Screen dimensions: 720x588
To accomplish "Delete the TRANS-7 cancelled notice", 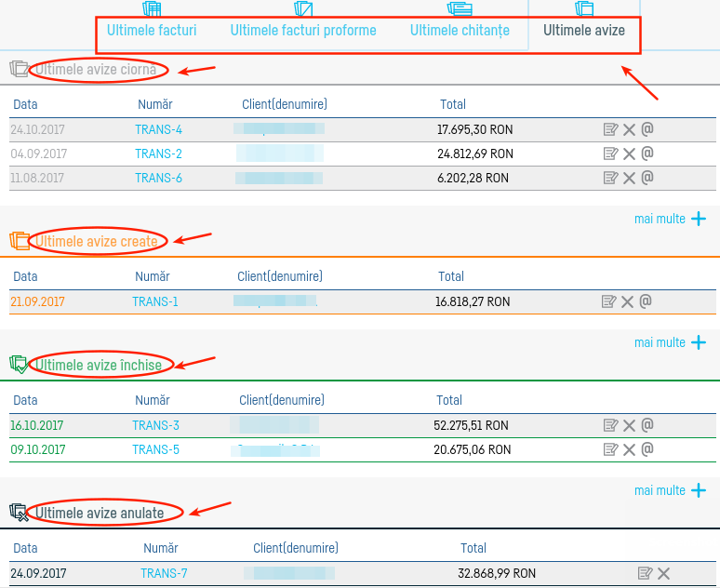I will 664,574.
